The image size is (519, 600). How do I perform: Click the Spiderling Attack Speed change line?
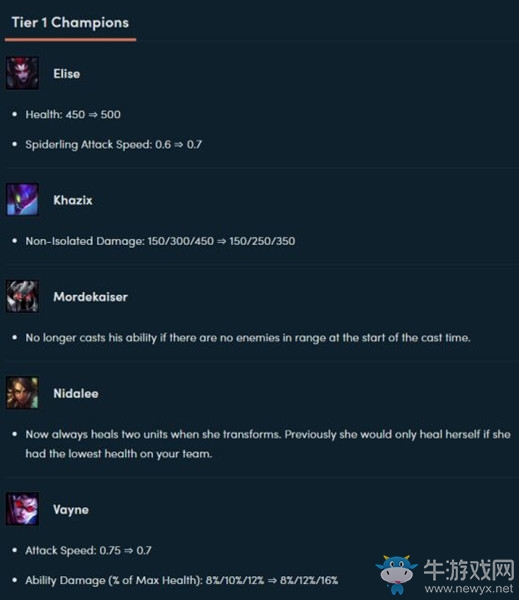point(113,145)
